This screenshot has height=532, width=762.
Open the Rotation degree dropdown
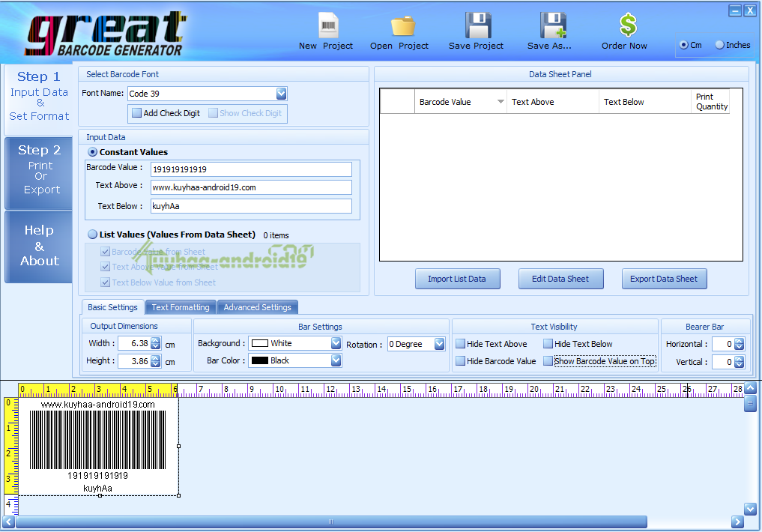click(439, 344)
